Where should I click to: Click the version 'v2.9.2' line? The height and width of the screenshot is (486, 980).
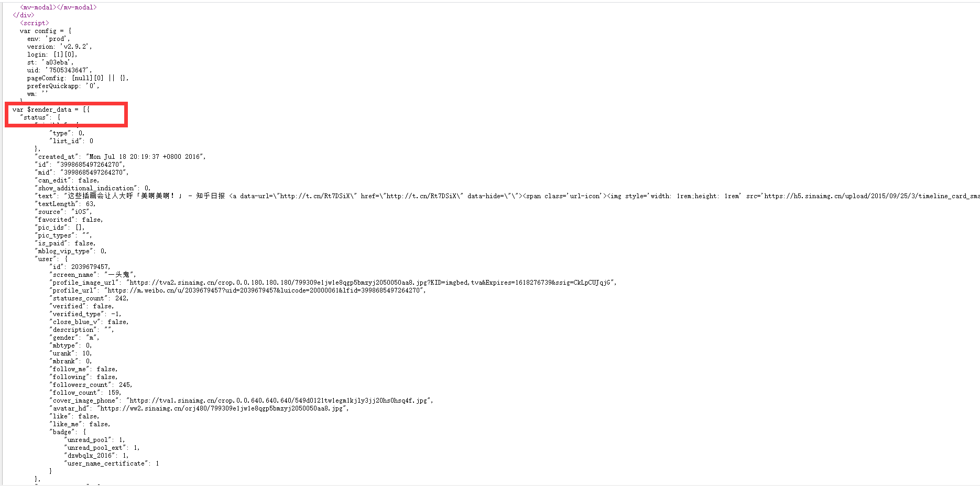[x=59, y=47]
